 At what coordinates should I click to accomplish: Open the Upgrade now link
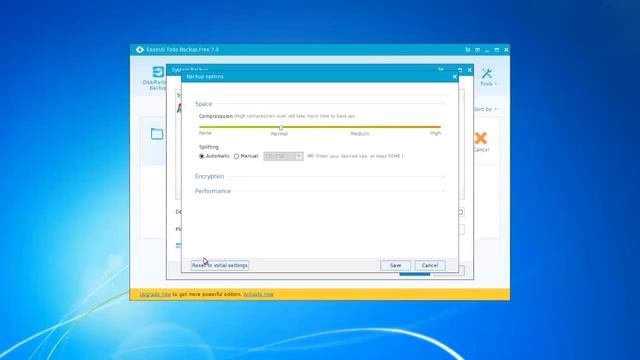[x=155, y=294]
